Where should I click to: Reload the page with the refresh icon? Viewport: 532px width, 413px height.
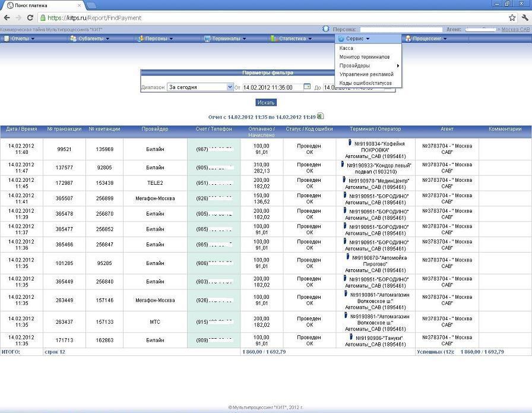click(x=30, y=18)
